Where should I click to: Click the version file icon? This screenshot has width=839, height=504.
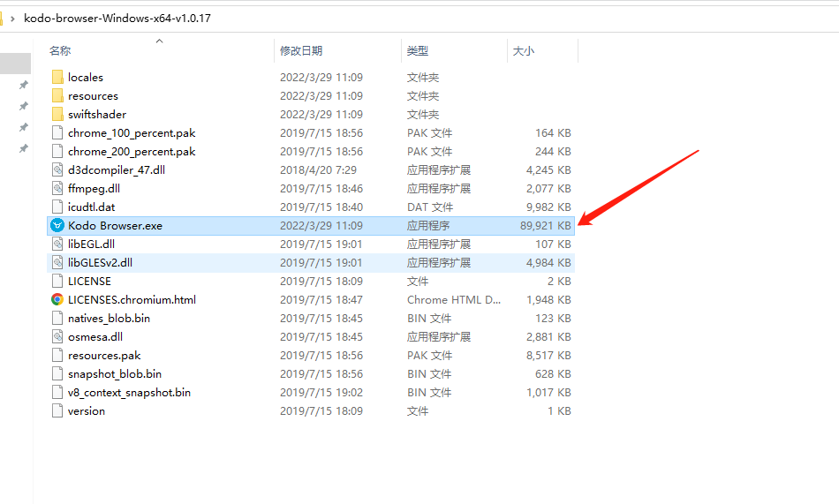pyautogui.click(x=57, y=411)
